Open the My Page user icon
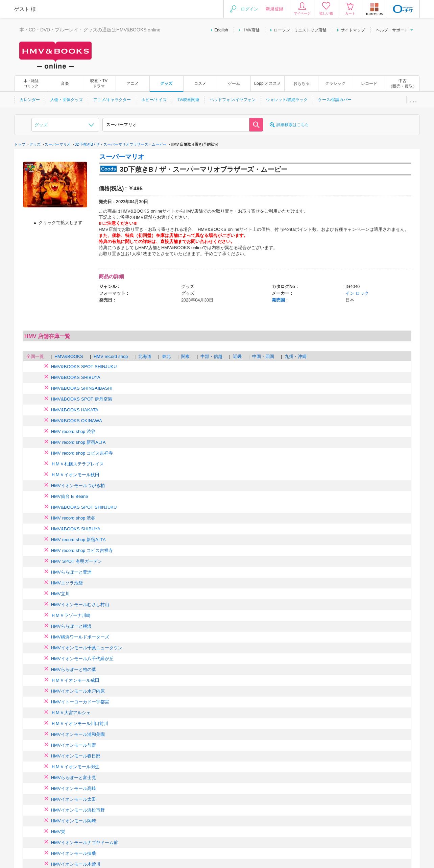 click(x=302, y=9)
